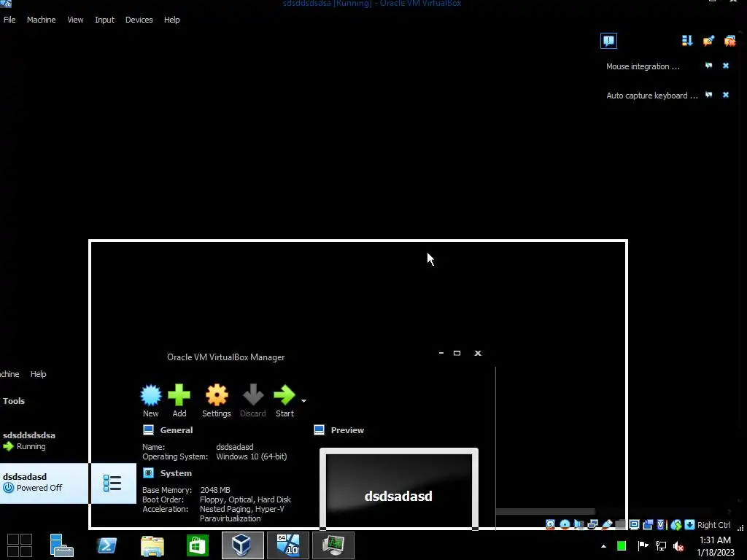Screen dimensions: 747x560
Task: Dismiss the Auto capture keyboard notification
Action: [726, 95]
